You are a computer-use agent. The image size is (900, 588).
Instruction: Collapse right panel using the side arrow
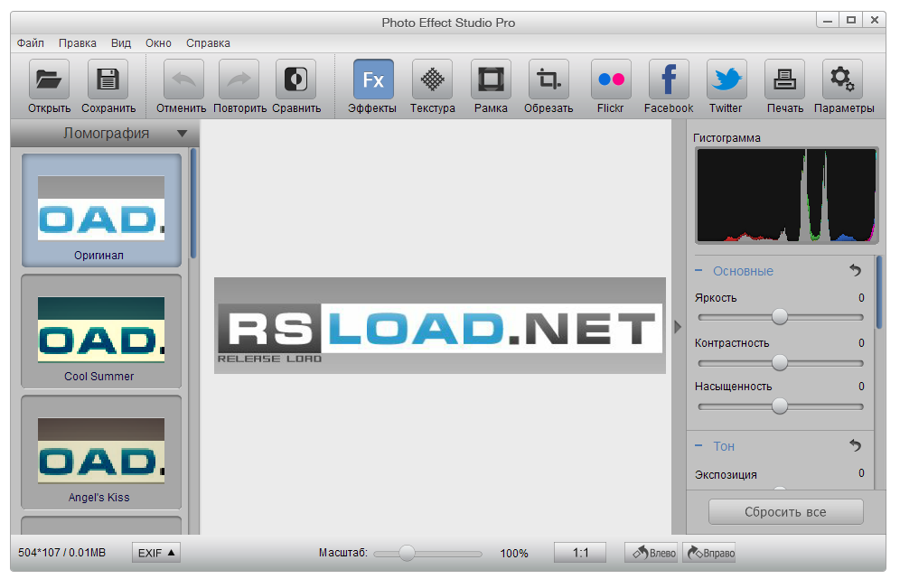point(678,327)
